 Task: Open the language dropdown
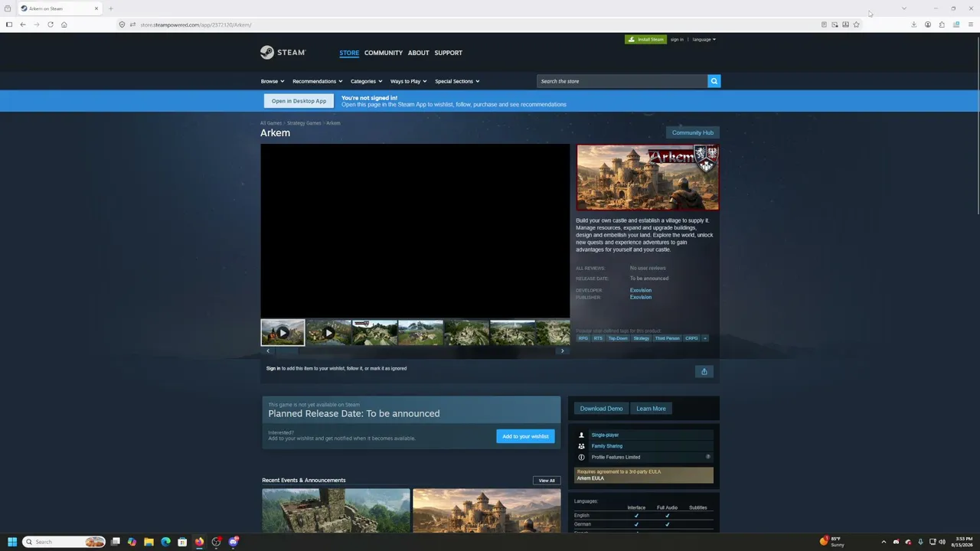(x=704, y=40)
